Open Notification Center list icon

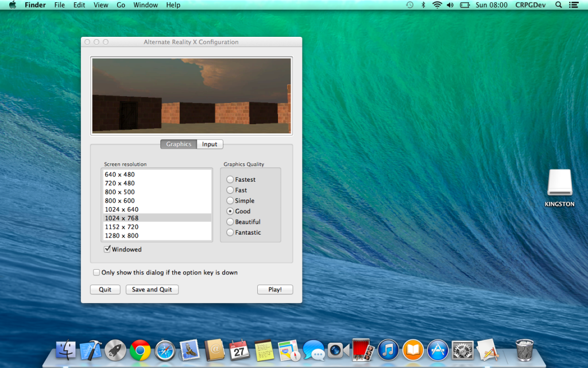click(574, 5)
